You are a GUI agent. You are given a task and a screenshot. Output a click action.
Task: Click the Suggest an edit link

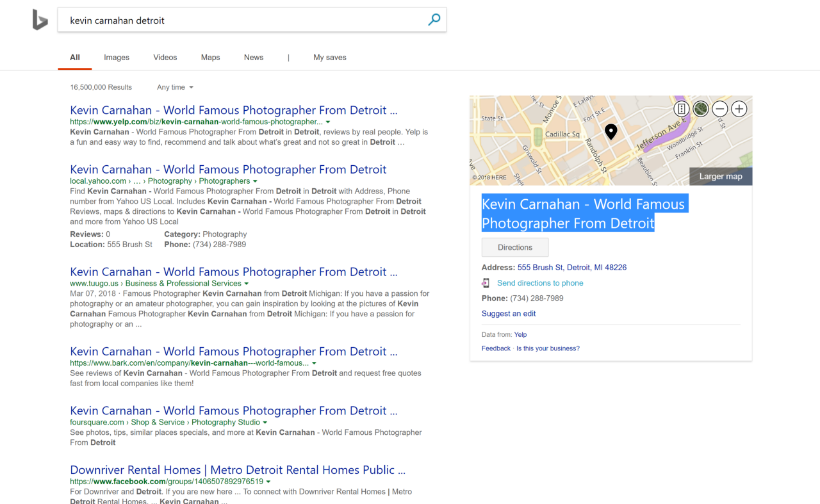pos(509,314)
